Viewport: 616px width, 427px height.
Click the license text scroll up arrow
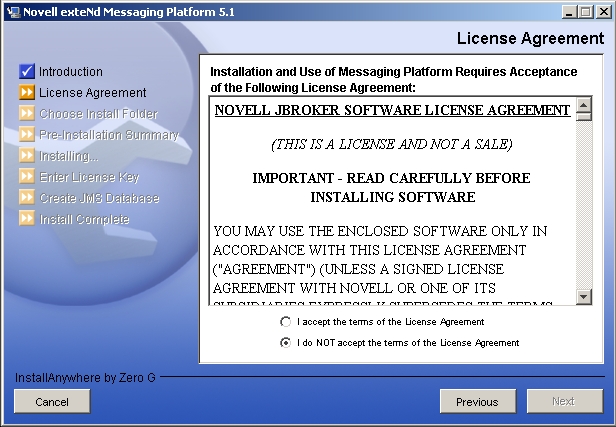coord(584,104)
